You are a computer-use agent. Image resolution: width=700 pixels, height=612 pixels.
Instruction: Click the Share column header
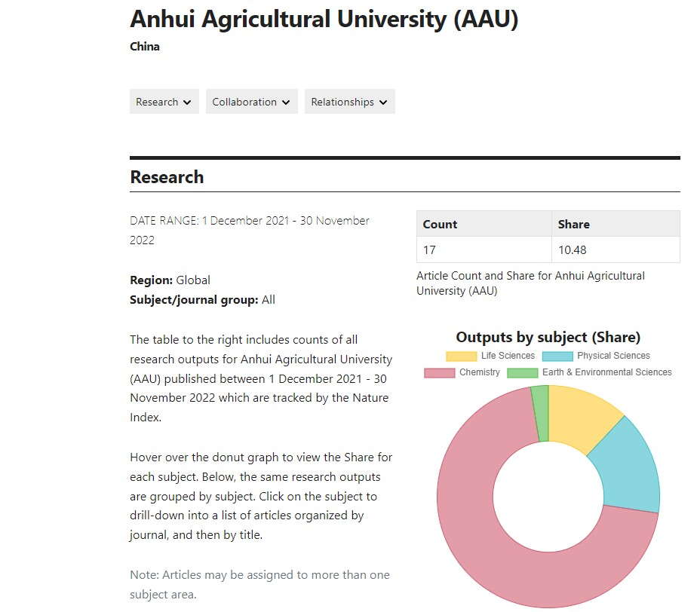coord(574,224)
